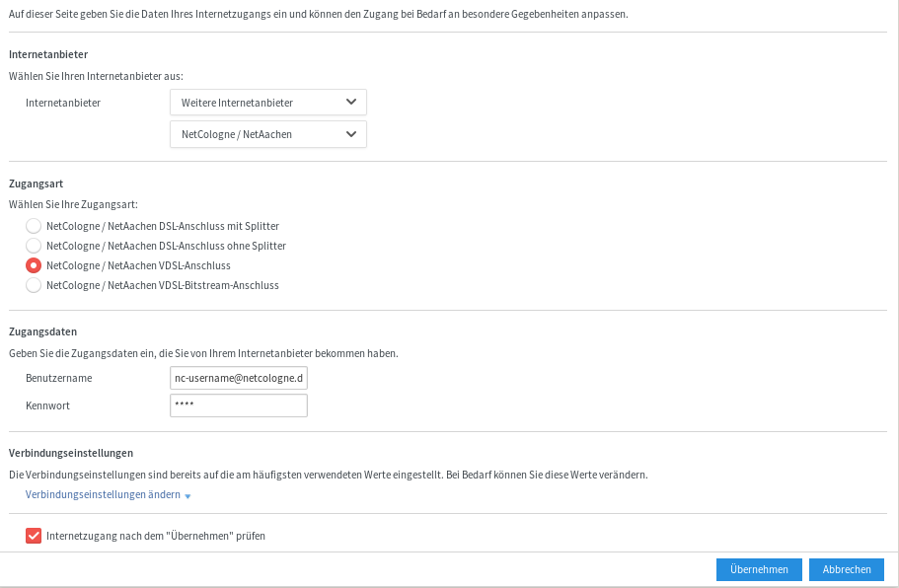Uncheck Internetzugang nach dem Übernehmen prüfen
Viewport: 899px width, 588px height.
pos(34,536)
